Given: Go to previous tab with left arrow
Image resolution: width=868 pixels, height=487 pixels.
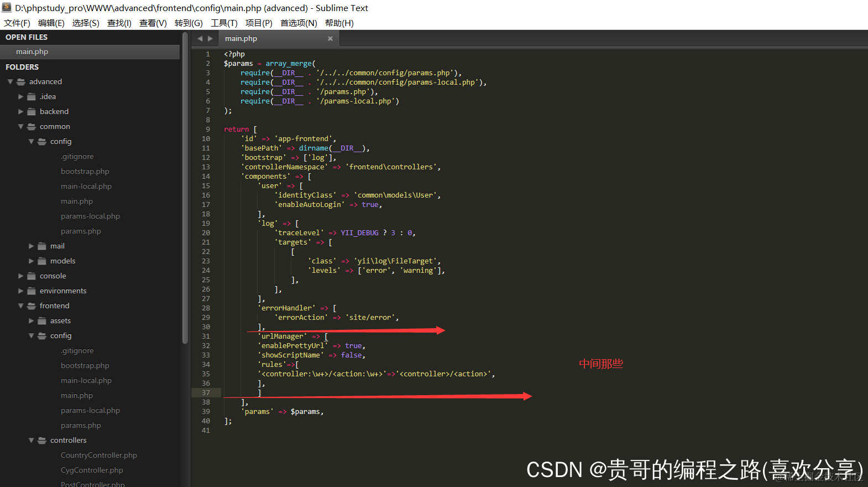Looking at the screenshot, I should [x=200, y=39].
